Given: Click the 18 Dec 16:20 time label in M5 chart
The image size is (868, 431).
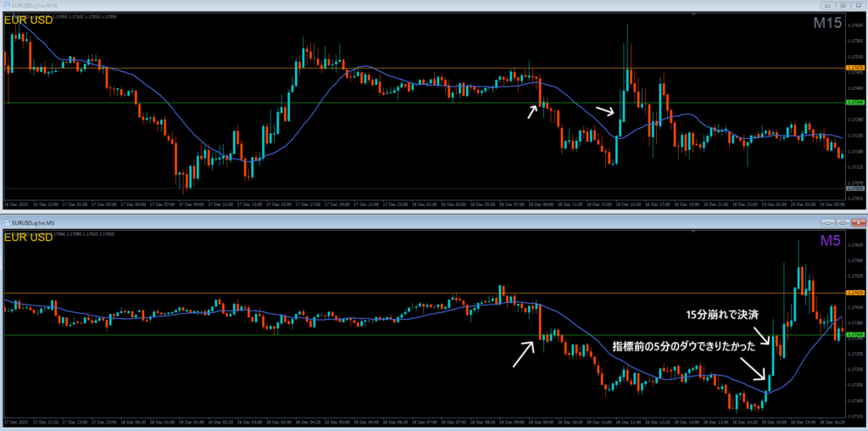Looking at the screenshot, I should point(834,423).
